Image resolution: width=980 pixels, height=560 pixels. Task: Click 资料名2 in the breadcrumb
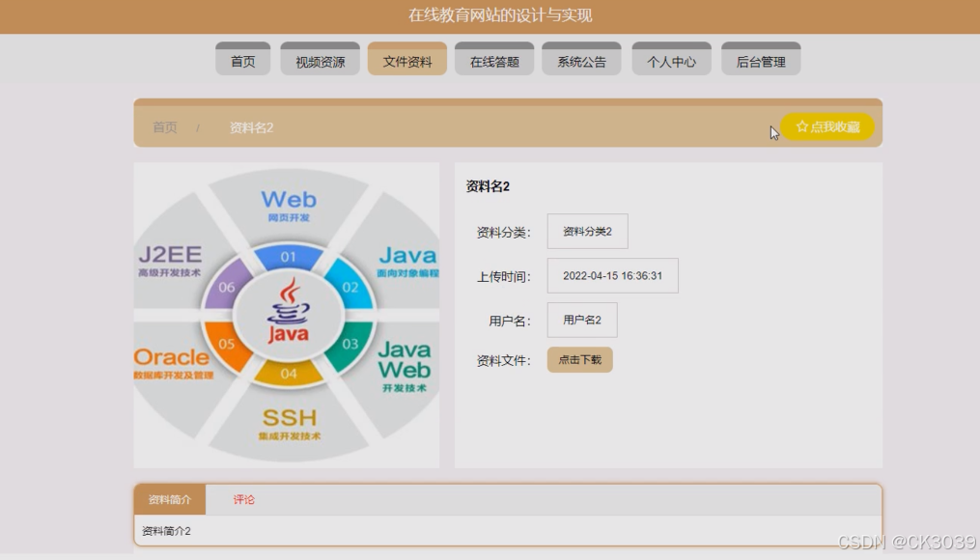coord(251,127)
